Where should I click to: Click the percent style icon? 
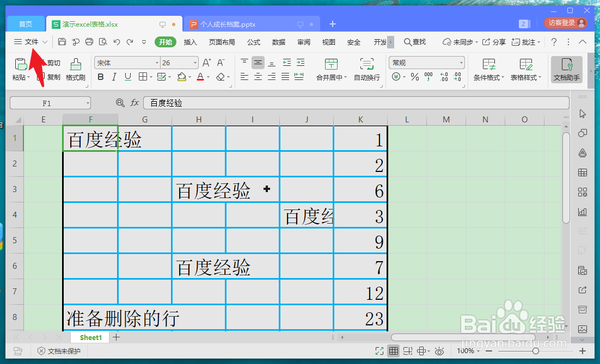pyautogui.click(x=414, y=76)
